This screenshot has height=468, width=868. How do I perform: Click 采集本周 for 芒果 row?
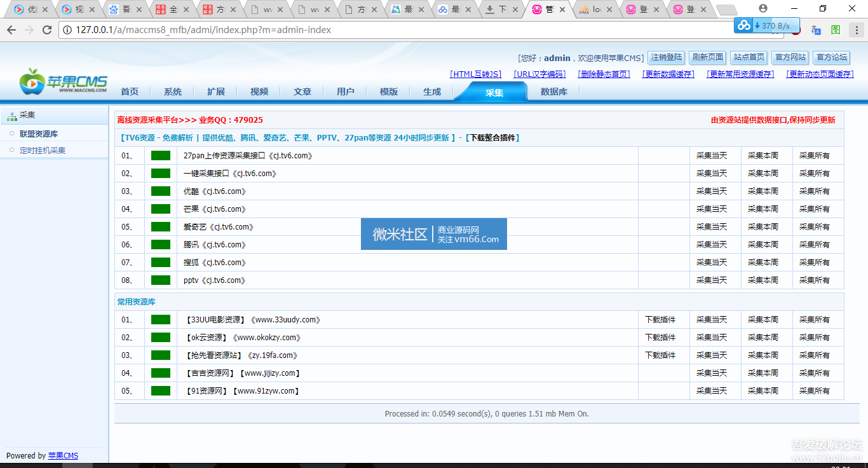point(763,209)
